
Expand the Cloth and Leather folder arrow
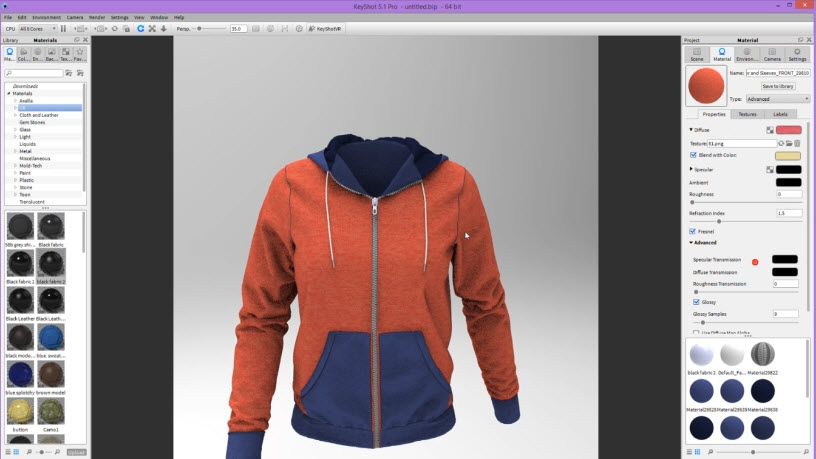[15, 115]
